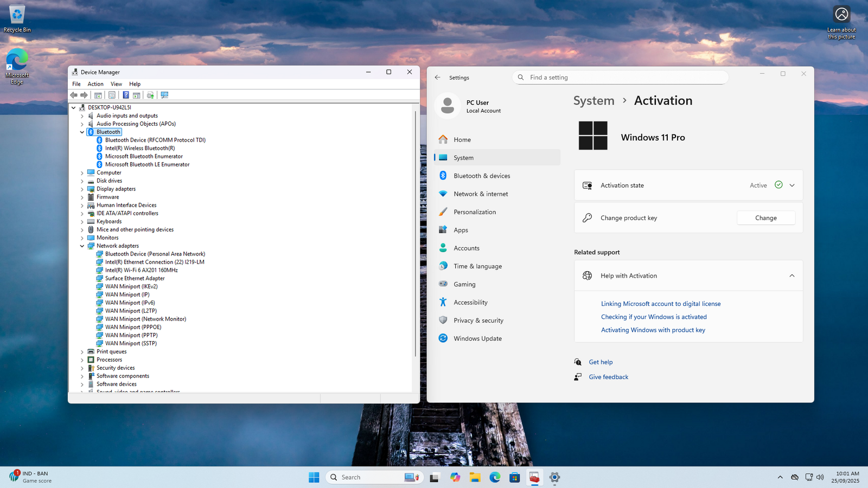This screenshot has width=868, height=488.
Task: Open the Properties toolbar icon in Device Manager
Action: click(x=112, y=95)
